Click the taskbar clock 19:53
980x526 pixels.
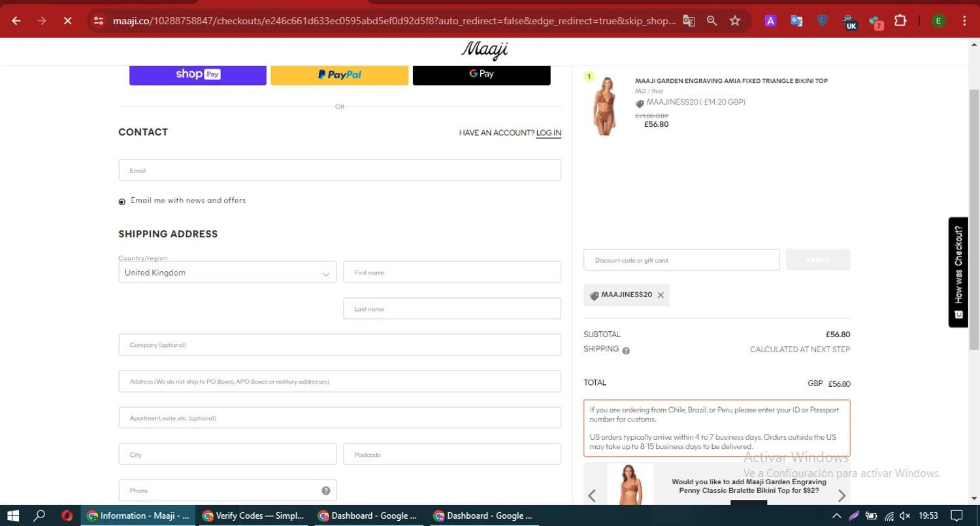pyautogui.click(x=928, y=516)
